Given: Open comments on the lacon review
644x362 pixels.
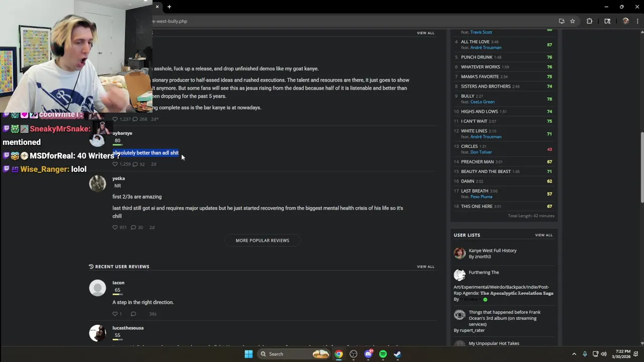Looking at the screenshot, I should (133, 314).
